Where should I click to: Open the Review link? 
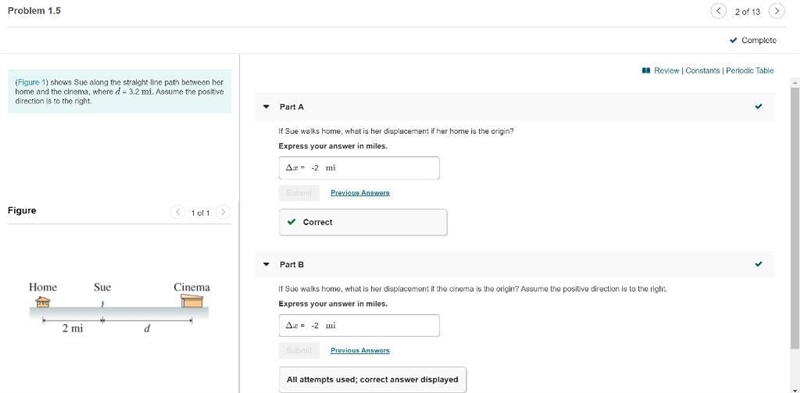[666, 70]
